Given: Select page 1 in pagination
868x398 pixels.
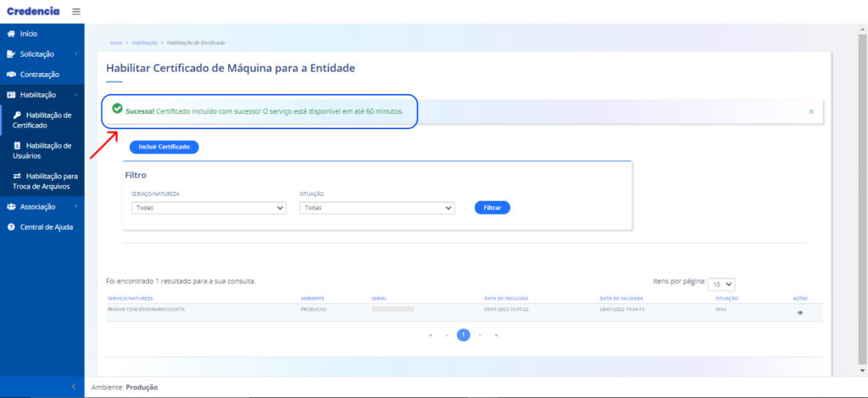Looking at the screenshot, I should tap(464, 335).
